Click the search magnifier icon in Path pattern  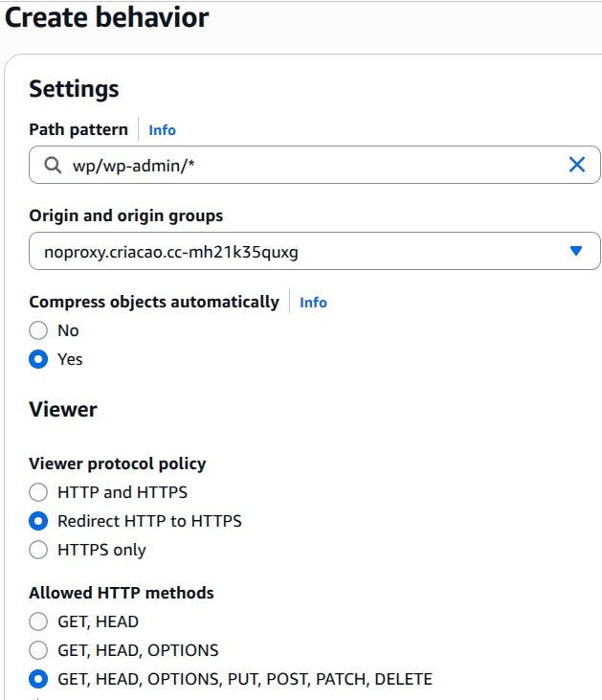(52, 166)
